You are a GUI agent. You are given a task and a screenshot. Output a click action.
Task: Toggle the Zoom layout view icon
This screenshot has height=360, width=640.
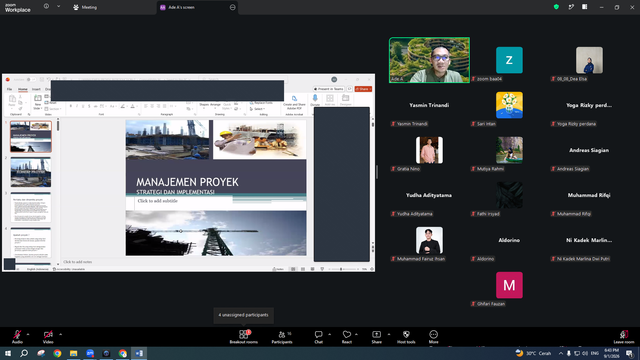pyautogui.click(x=584, y=7)
